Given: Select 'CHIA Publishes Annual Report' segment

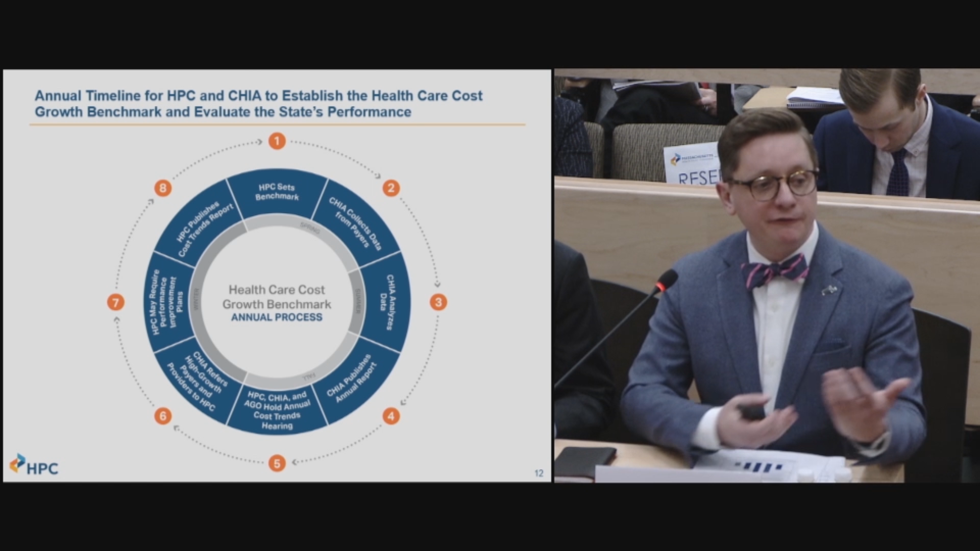Looking at the screenshot, I should [356, 380].
